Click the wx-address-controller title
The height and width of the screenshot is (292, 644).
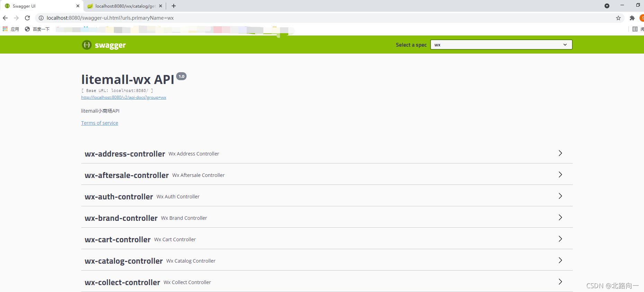coord(125,154)
